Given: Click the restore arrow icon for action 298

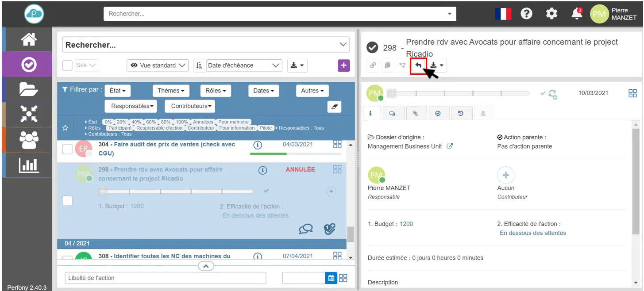Looking at the screenshot, I should (418, 65).
